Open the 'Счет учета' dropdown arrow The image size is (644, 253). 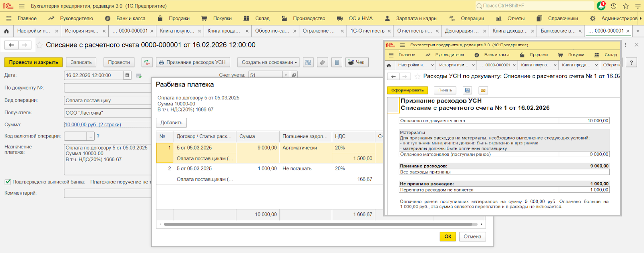point(286,75)
